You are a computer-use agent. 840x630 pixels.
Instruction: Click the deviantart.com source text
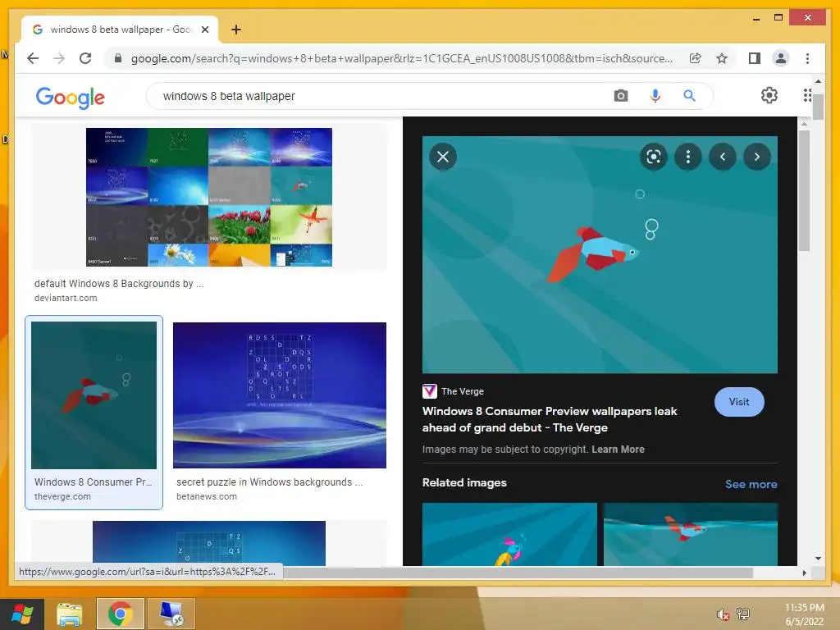coord(66,298)
